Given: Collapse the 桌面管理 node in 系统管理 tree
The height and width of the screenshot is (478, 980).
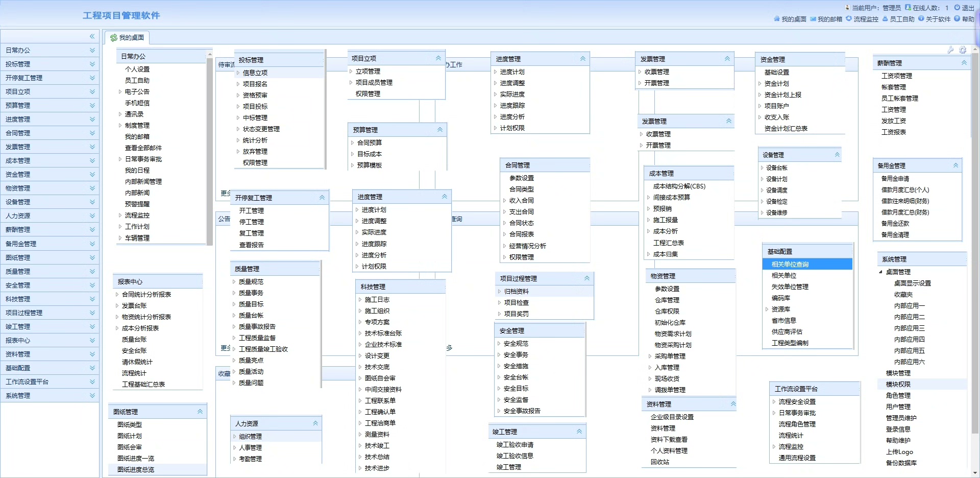Looking at the screenshot, I should (880, 272).
